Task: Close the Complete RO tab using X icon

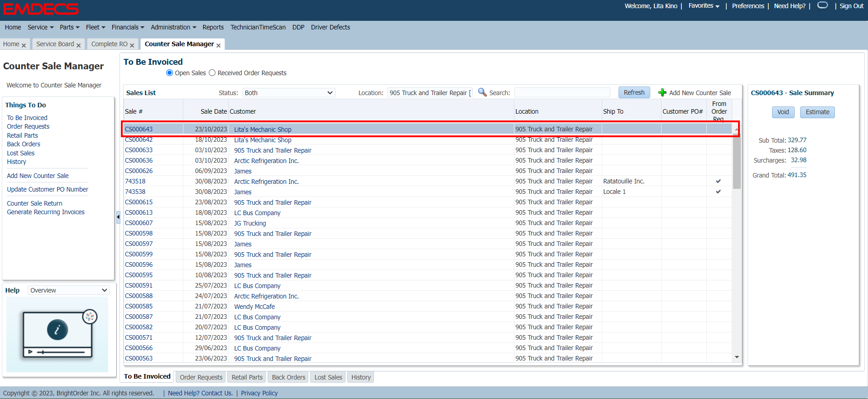Action: click(x=132, y=45)
